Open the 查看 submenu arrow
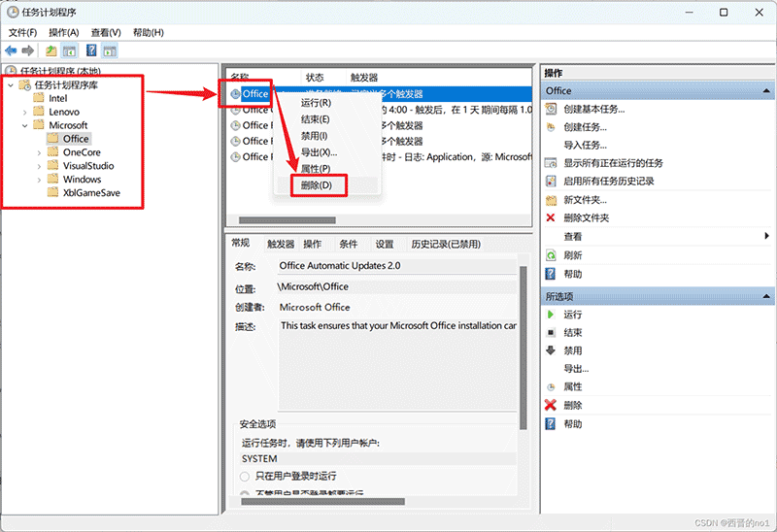This screenshot has width=777, height=532. 767,236
